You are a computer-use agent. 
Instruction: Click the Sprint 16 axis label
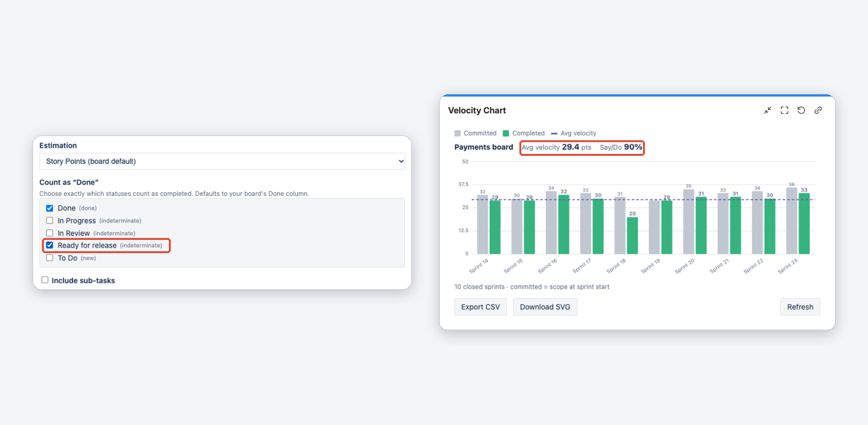(x=548, y=266)
